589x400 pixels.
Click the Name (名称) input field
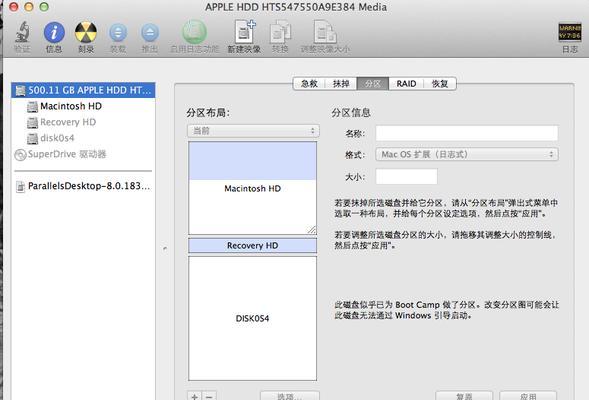coord(467,133)
